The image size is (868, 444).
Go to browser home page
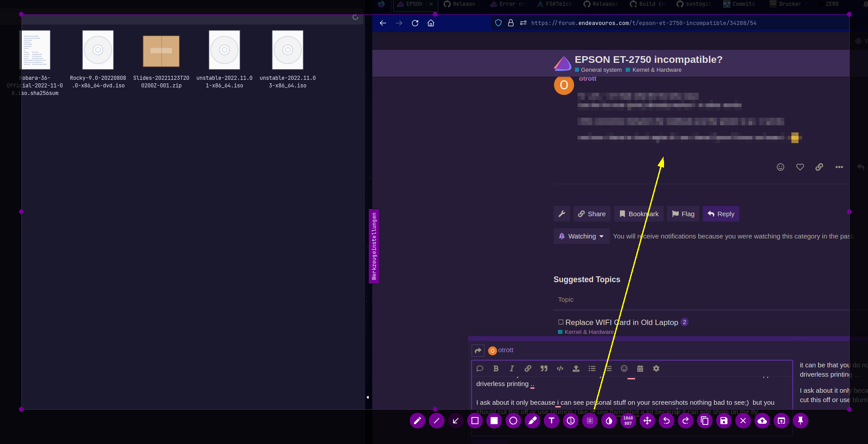click(431, 23)
